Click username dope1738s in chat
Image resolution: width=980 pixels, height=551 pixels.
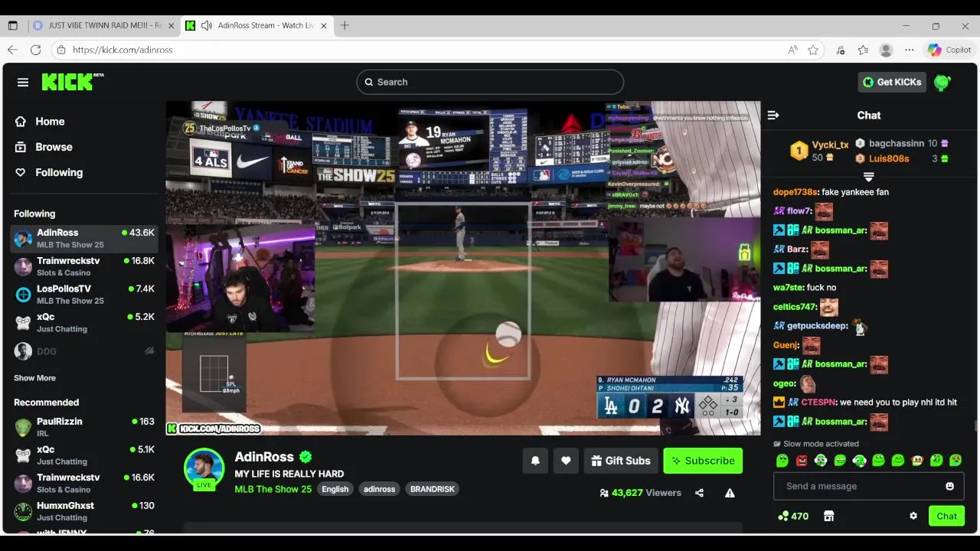tap(795, 192)
